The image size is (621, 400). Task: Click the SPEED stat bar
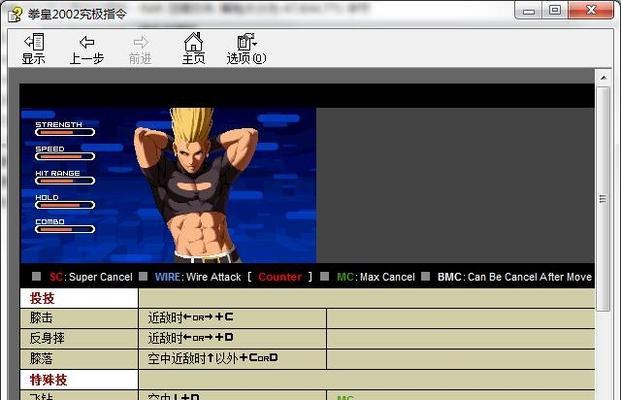pyautogui.click(x=65, y=156)
